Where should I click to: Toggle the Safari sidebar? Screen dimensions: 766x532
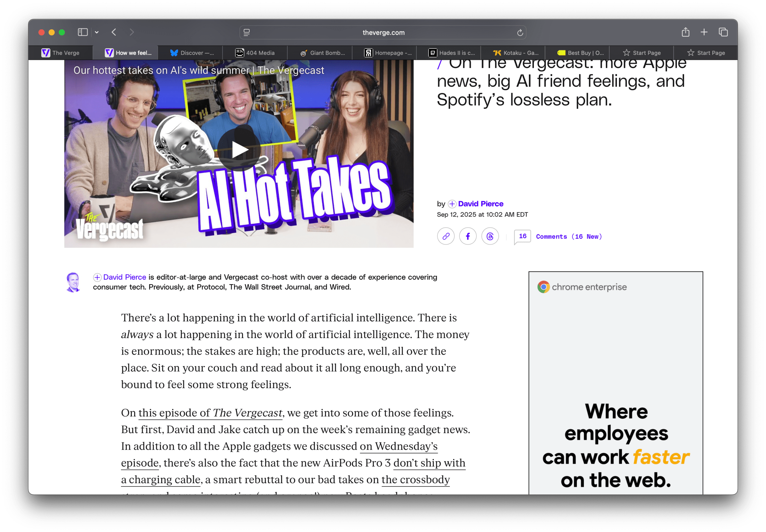point(82,32)
